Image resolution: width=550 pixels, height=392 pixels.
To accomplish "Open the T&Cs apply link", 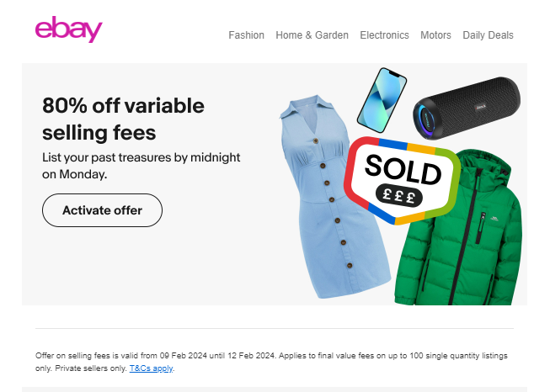I will (x=151, y=368).
